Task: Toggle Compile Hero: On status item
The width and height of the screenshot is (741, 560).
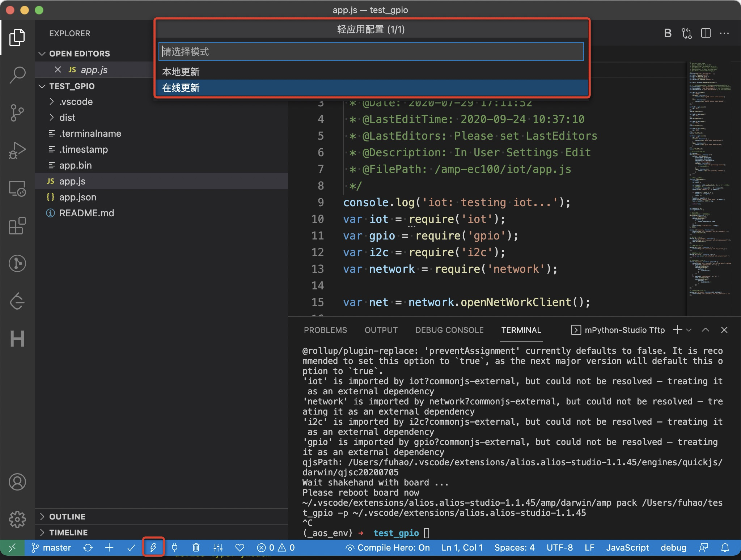Action: tap(388, 548)
